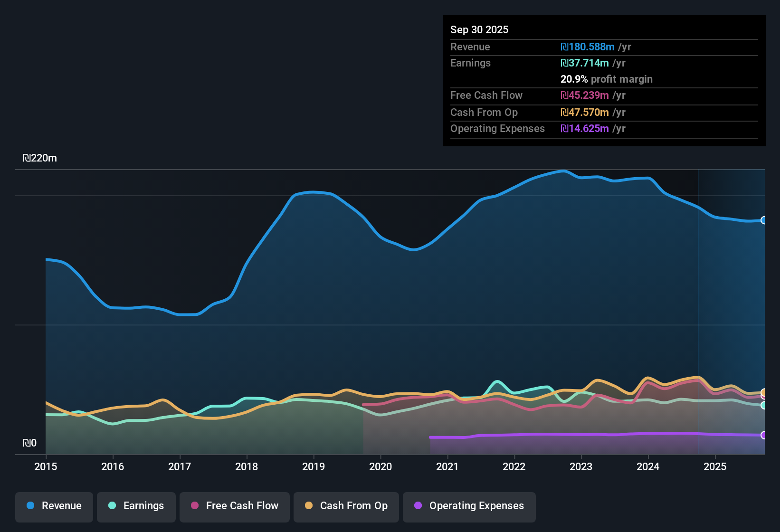Click the ₪220m axis label on the chart
Viewport: 780px width, 532px height.
coord(40,158)
